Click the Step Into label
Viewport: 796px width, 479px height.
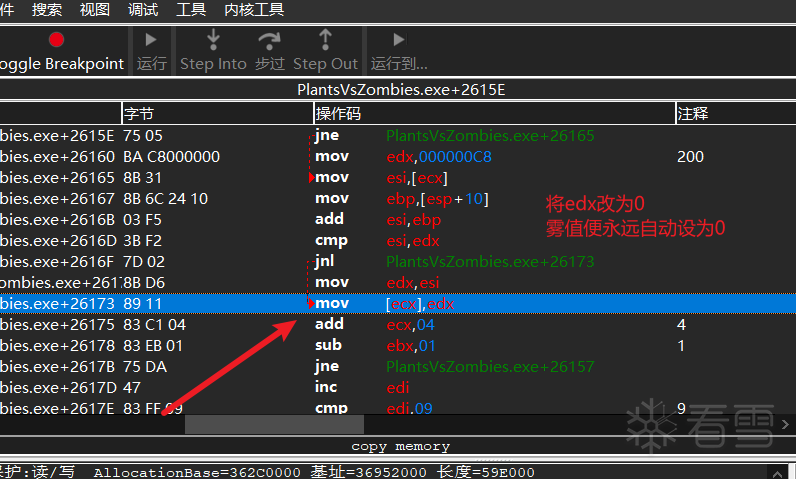(213, 64)
